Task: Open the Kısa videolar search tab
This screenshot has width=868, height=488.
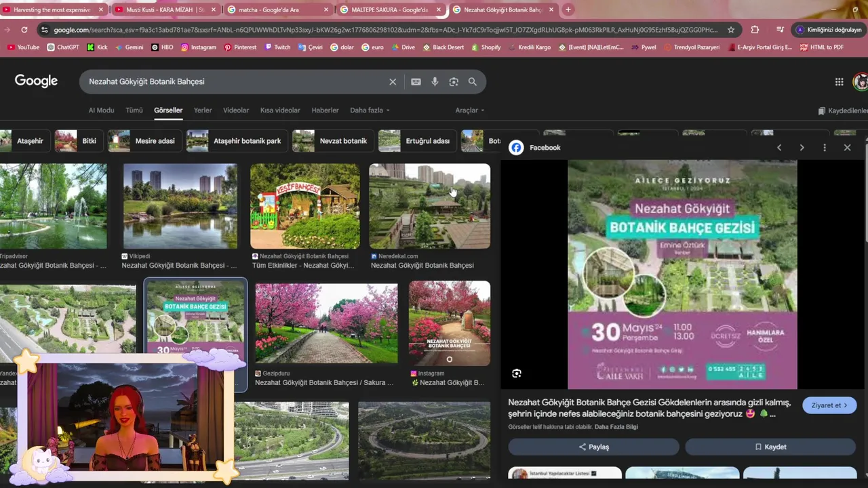Action: [x=280, y=110]
